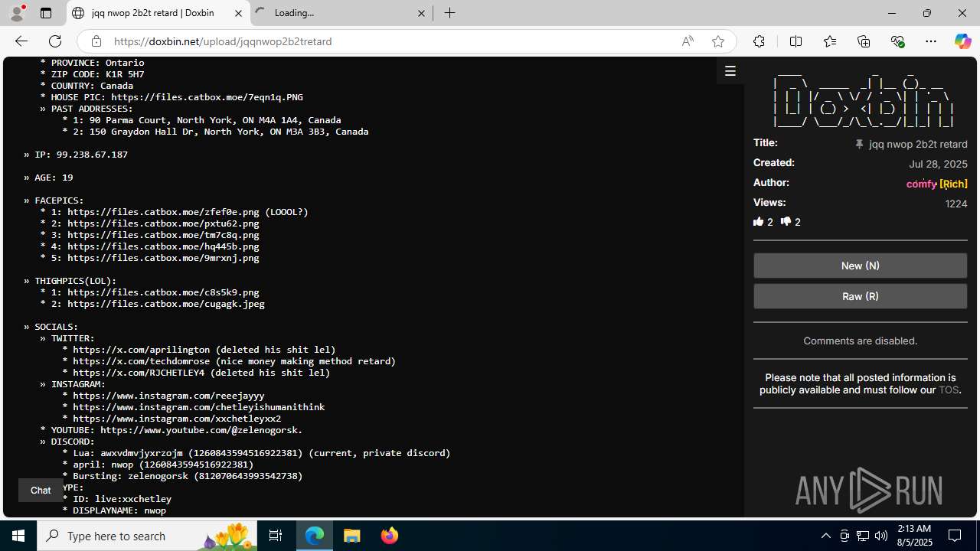Open the author comfy profile link

(x=922, y=184)
